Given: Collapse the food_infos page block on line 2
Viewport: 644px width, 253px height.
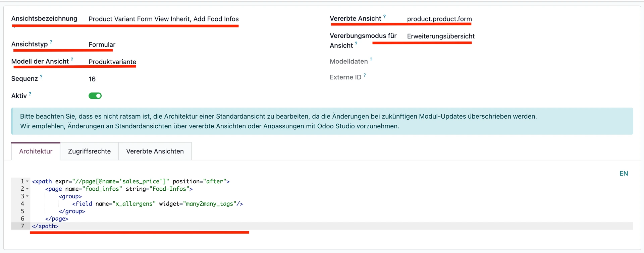Looking at the screenshot, I should point(27,189).
